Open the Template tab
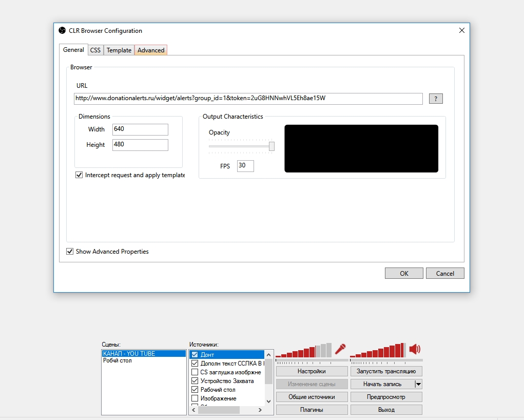The image size is (524, 420). point(119,50)
